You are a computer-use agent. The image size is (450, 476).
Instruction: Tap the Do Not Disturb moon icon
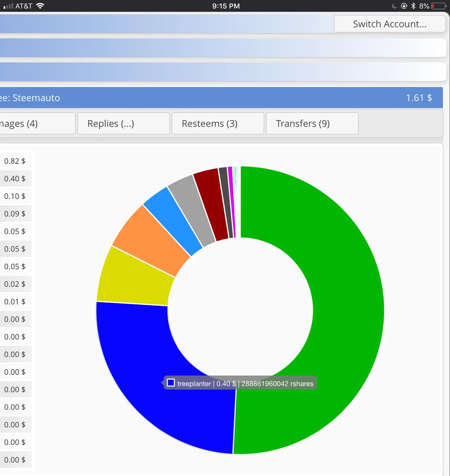[x=395, y=6]
